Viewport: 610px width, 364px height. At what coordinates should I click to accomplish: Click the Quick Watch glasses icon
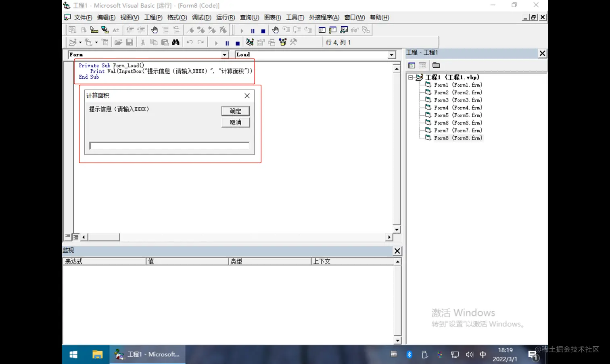click(355, 30)
